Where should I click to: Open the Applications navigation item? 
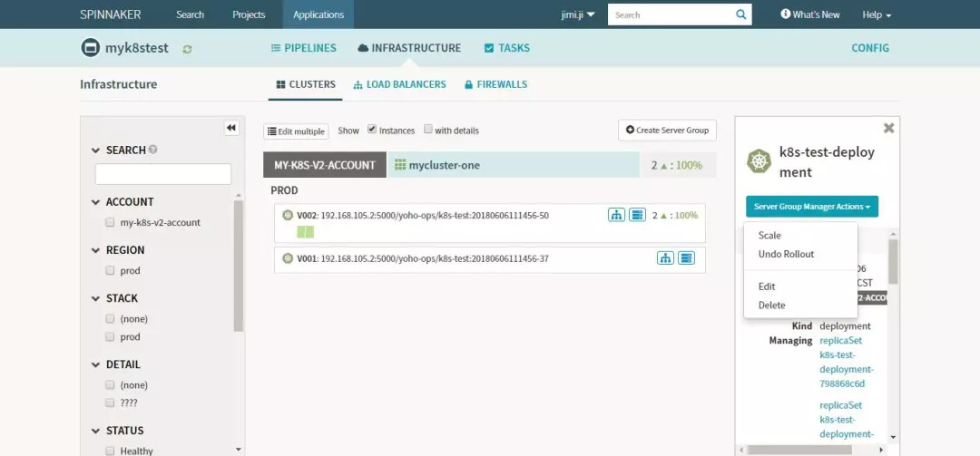click(x=318, y=15)
